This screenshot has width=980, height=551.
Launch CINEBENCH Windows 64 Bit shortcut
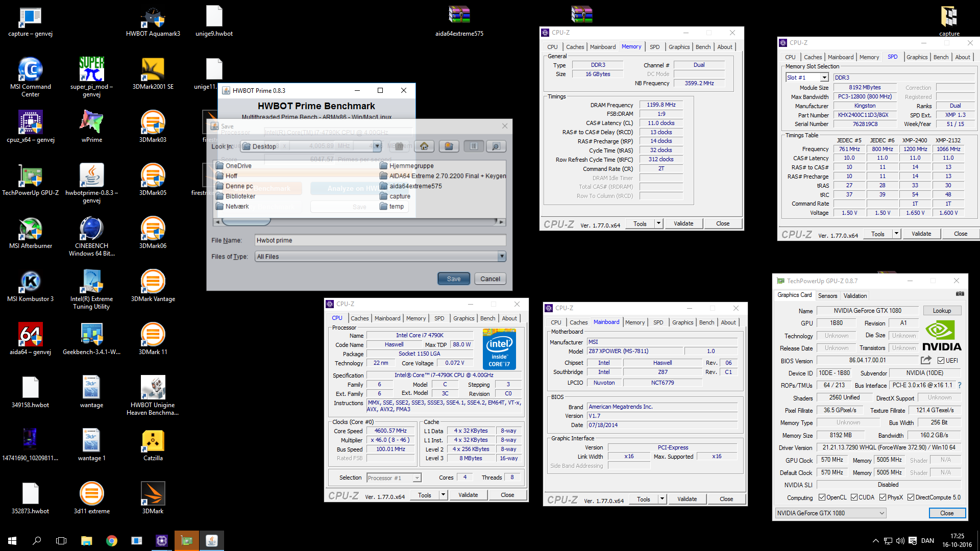click(x=91, y=236)
